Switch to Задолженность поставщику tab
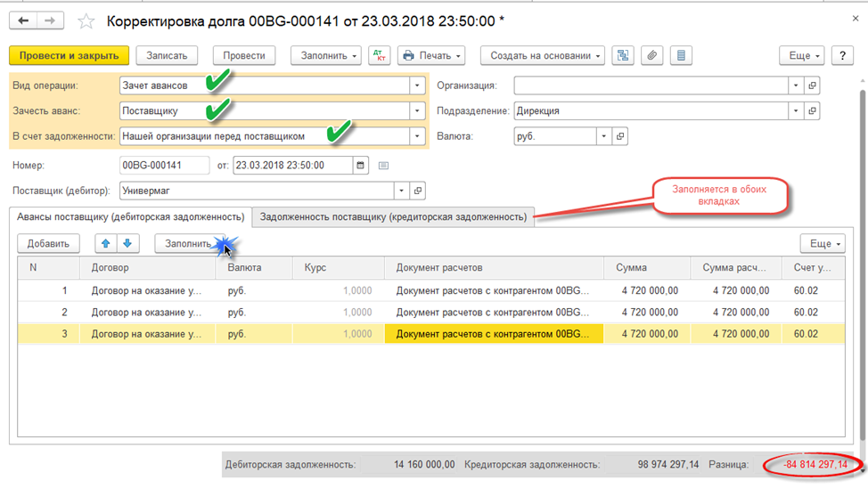868x488 pixels. click(x=393, y=216)
